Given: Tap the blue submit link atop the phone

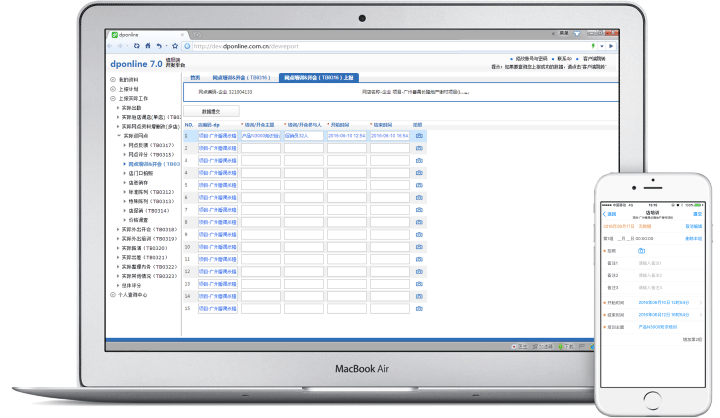Looking at the screenshot, I should [x=698, y=215].
